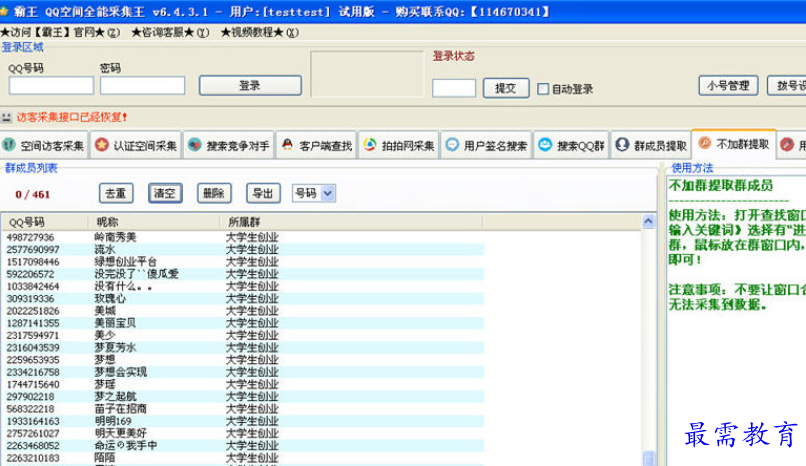Select the row named 梦夏芳水

243,348
